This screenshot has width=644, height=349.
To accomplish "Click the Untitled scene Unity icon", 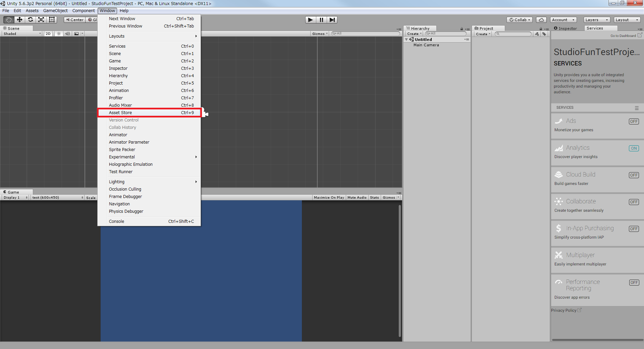I will point(412,39).
